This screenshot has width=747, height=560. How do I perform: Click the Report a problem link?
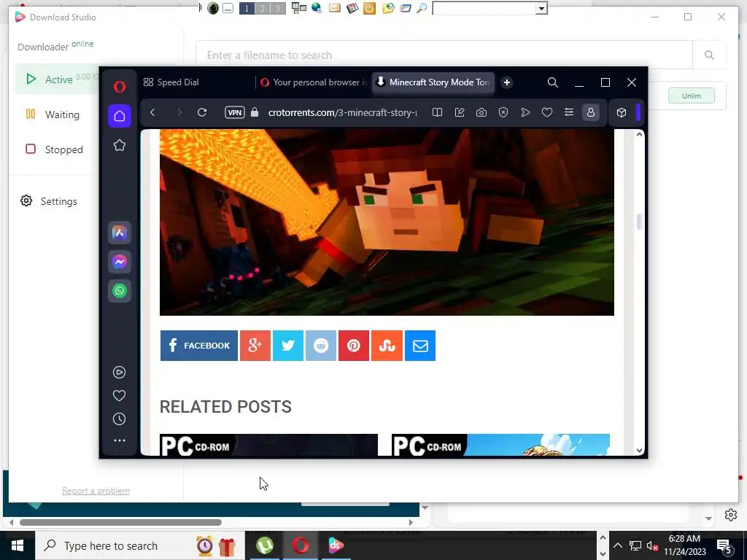[96, 491]
